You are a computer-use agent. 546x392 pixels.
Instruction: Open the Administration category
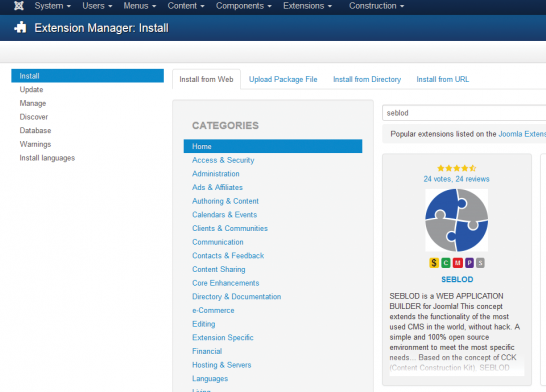point(216,174)
